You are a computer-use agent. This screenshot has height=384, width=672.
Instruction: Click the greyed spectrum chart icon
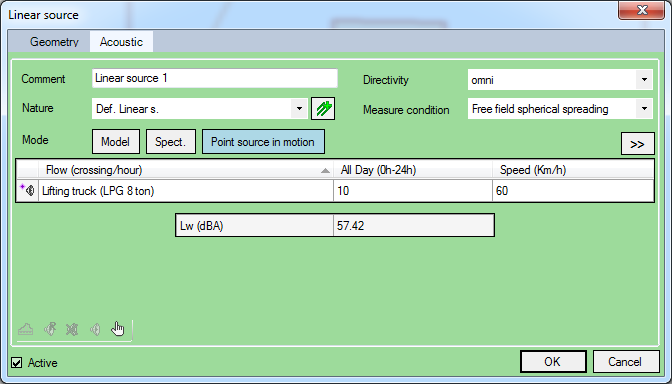pyautogui.click(x=26, y=329)
